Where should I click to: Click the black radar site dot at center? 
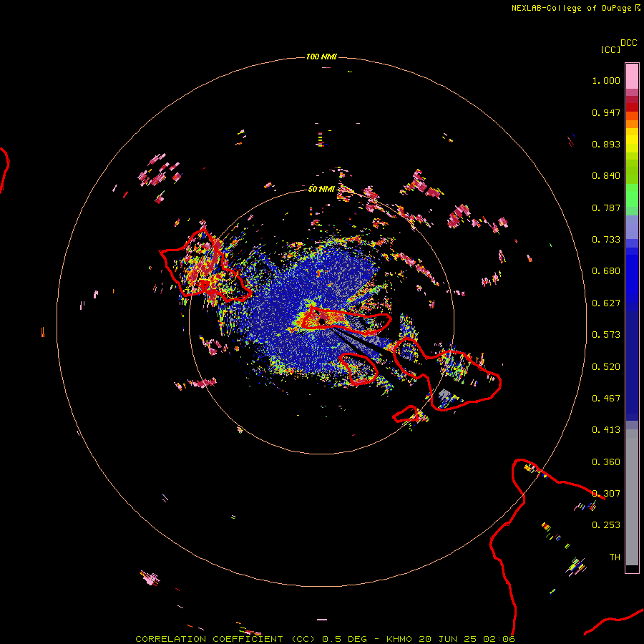pos(323,321)
